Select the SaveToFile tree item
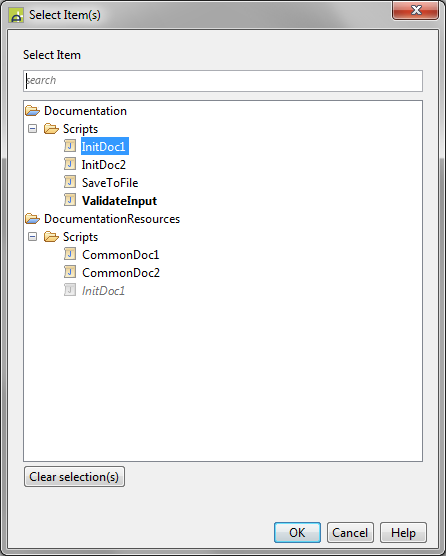The width and height of the screenshot is (446, 556). coord(110,183)
